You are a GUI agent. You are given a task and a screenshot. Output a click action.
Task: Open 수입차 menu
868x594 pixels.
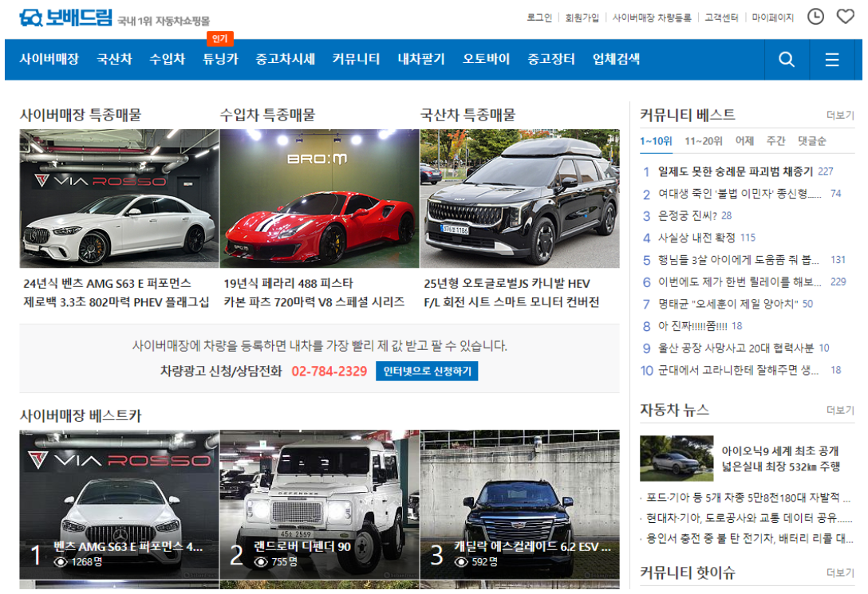(x=167, y=59)
